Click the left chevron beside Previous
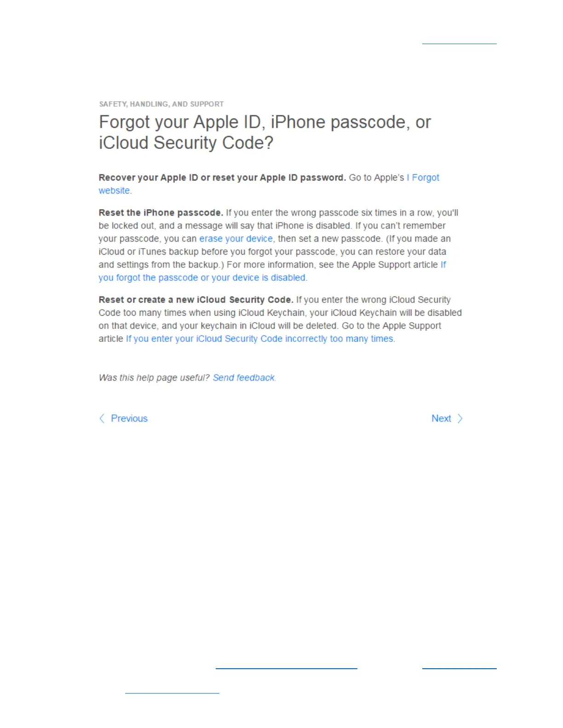Image resolution: width=563 pixels, height=728 pixels. [102, 418]
